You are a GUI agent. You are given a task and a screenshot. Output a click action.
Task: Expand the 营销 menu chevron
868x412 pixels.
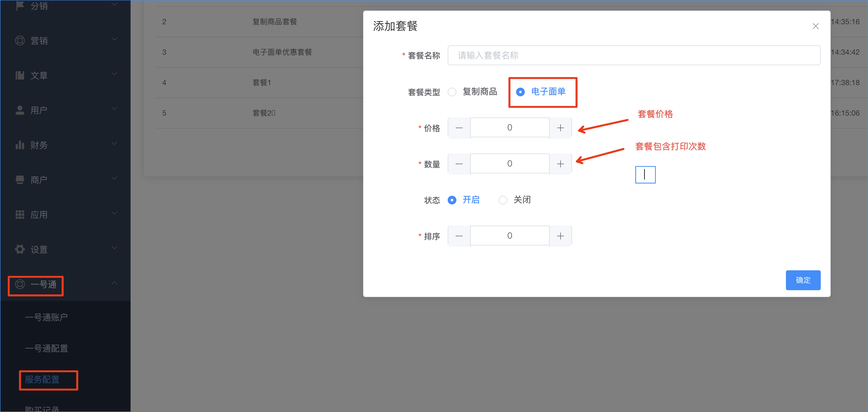115,39
